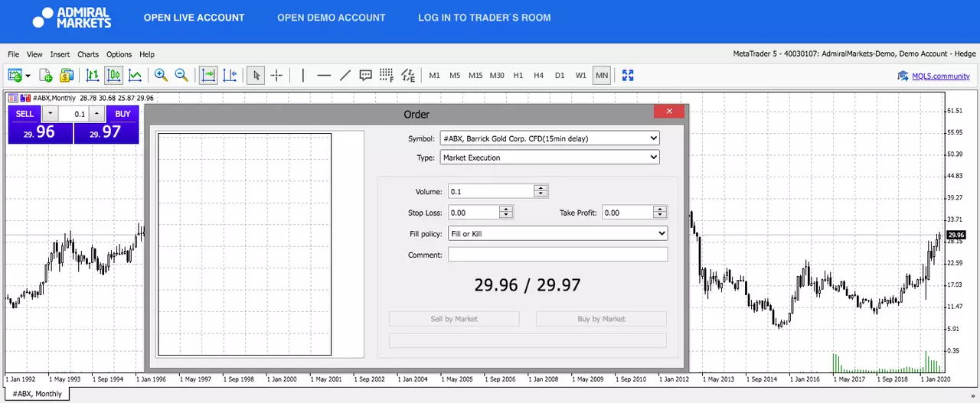Click the new chart icon in toolbar

(15, 75)
